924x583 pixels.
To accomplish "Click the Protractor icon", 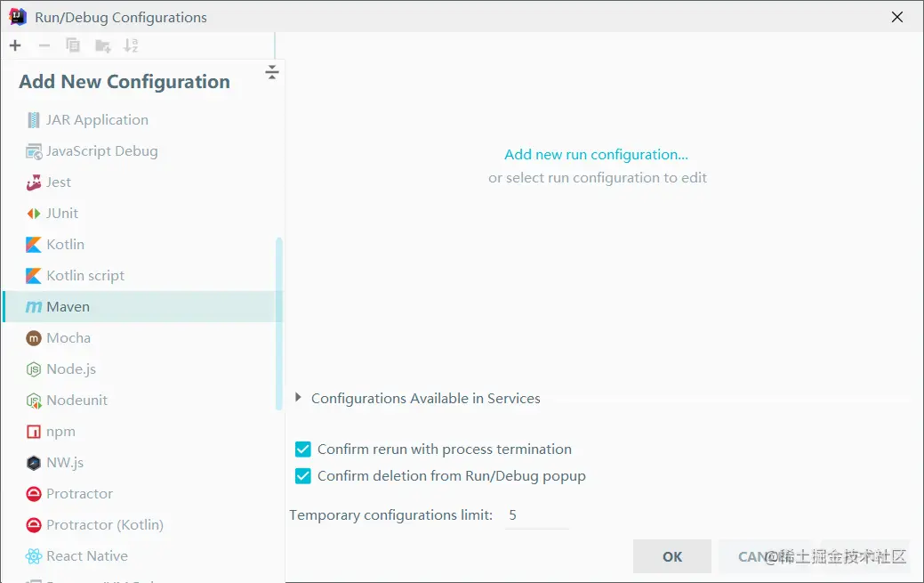I will pyautogui.click(x=34, y=494).
